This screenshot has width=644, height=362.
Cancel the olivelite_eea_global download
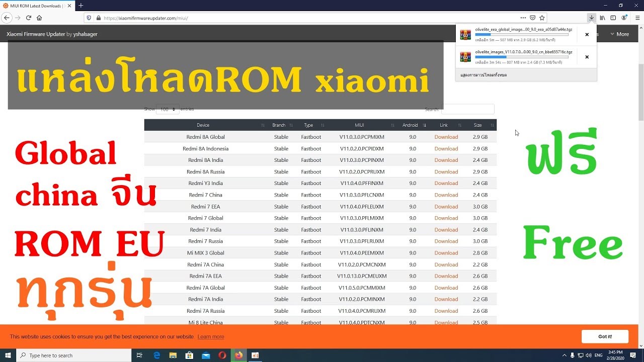point(587,35)
